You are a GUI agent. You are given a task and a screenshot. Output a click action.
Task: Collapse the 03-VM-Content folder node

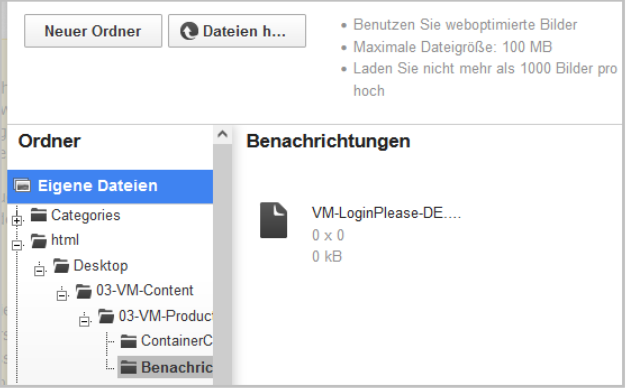62,295
